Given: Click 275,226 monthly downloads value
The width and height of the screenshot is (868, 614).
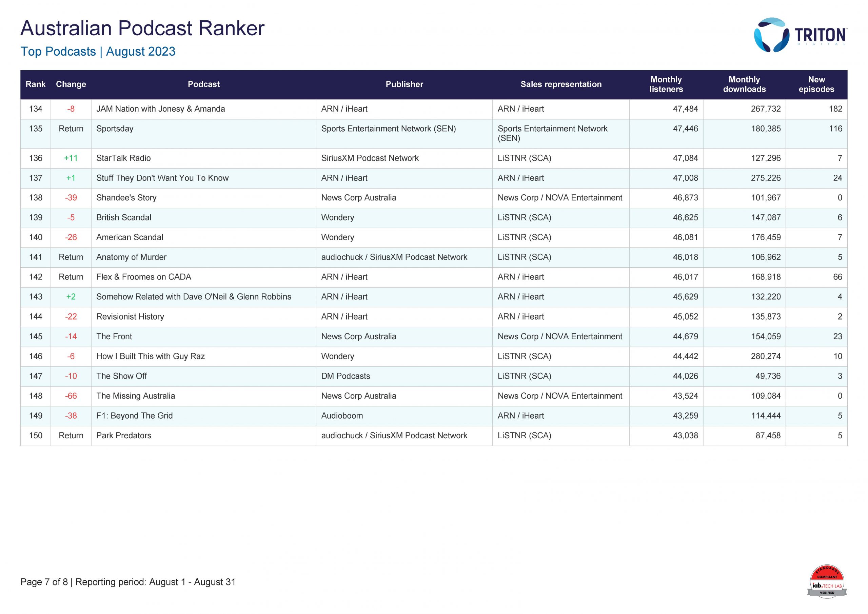Looking at the screenshot, I should click(766, 178).
